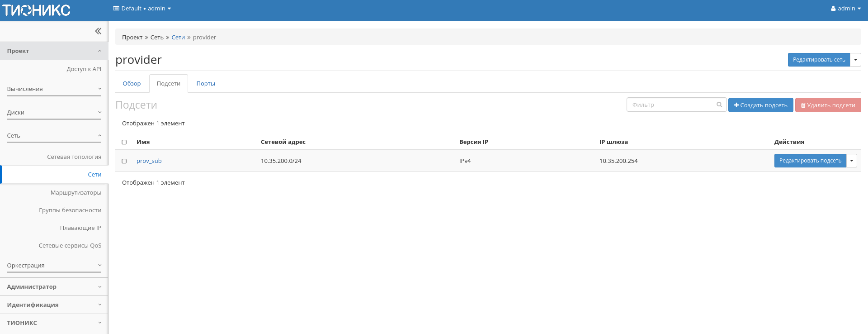Open the admin user menu
This screenshot has width=868, height=334.
[845, 9]
